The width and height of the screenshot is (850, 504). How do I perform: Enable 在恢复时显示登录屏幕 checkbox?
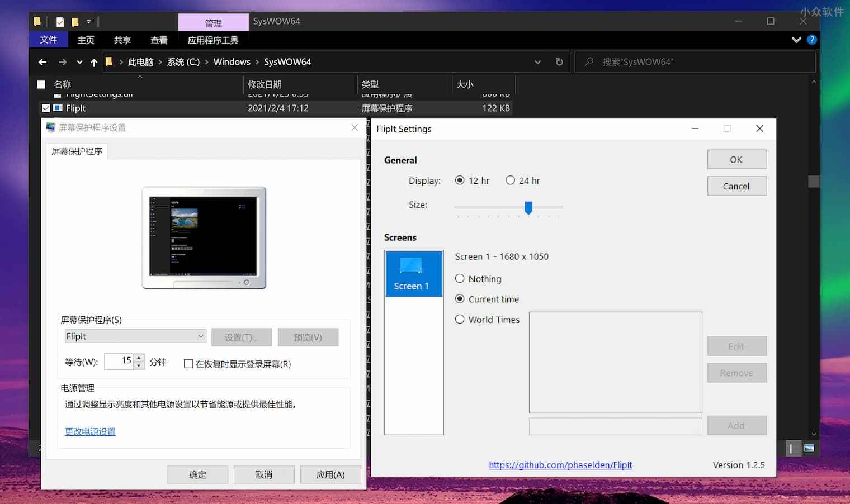click(x=189, y=364)
